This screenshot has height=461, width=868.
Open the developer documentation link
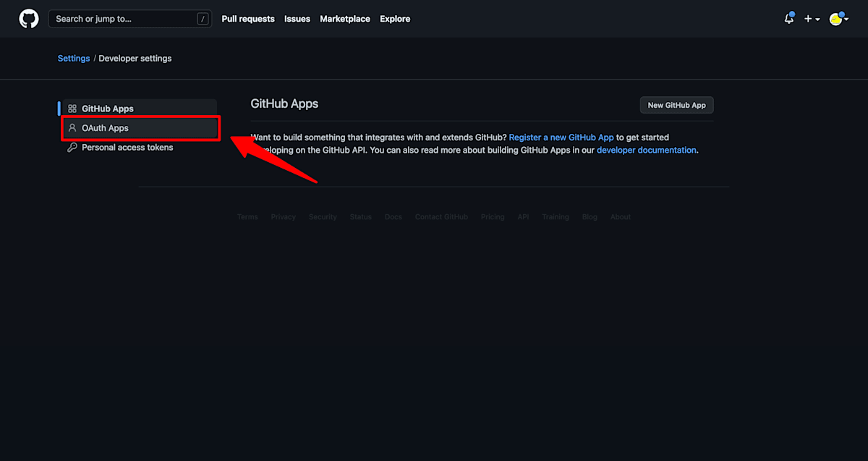point(647,150)
